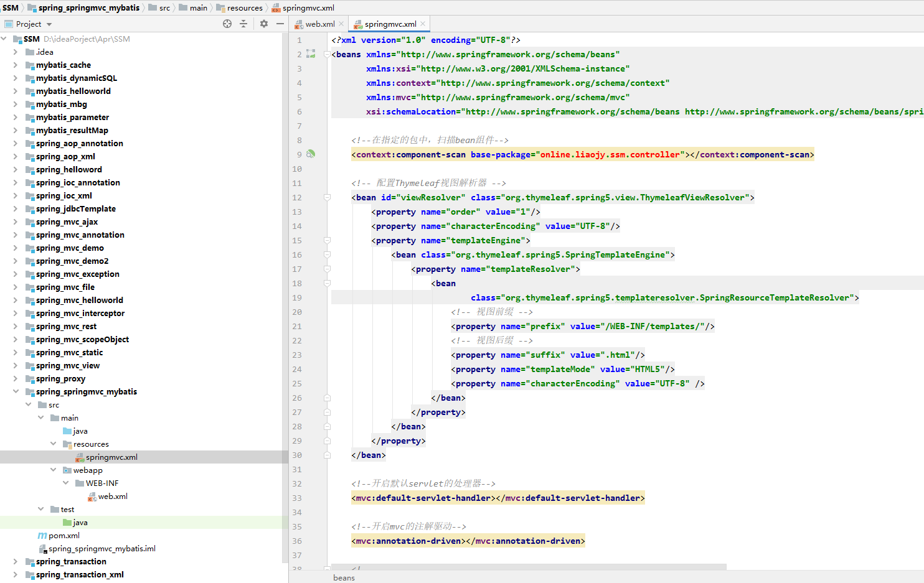Select the mybatis_dynamicSQL module
The height and width of the screenshot is (583, 924).
(77, 78)
